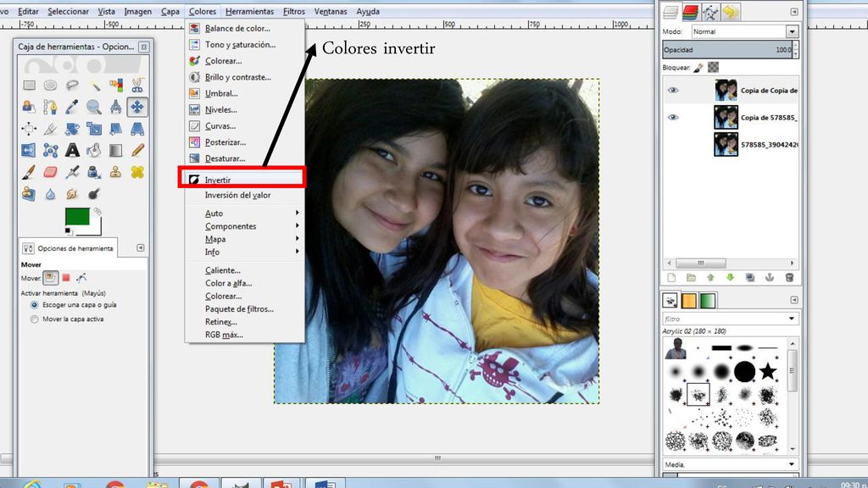The image size is (868, 488).
Task: Select the Rectangle Select tool
Action: click(x=29, y=86)
